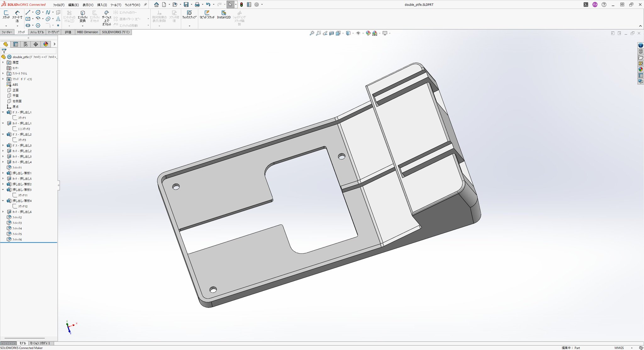This screenshot has width=644, height=350.
Task: Click Zoom to Area icon
Action: [318, 33]
